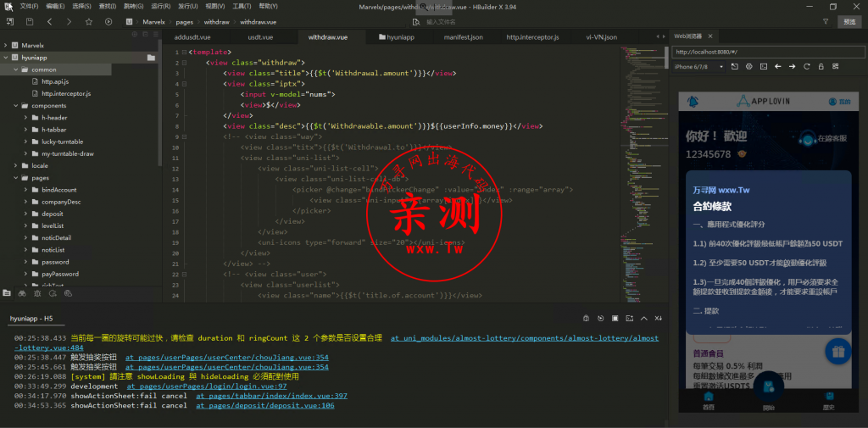Click the filter funnel icon at top right
Image resolution: width=868 pixels, height=428 pixels.
pos(826,21)
